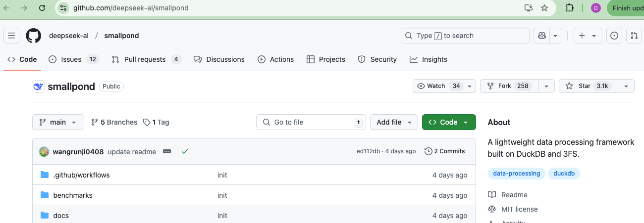Switch to the Pull requests tab
Viewport: 644px width, 223px height.
146,59
